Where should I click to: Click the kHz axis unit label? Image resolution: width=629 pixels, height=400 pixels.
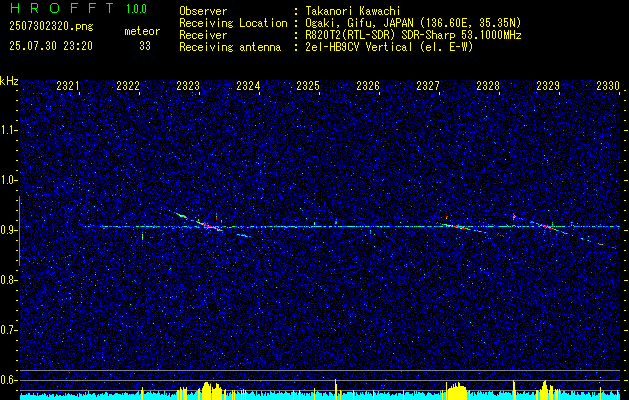point(9,81)
